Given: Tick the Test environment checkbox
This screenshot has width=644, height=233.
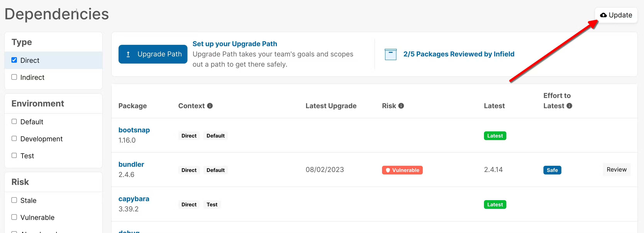Looking at the screenshot, I should pyautogui.click(x=14, y=155).
